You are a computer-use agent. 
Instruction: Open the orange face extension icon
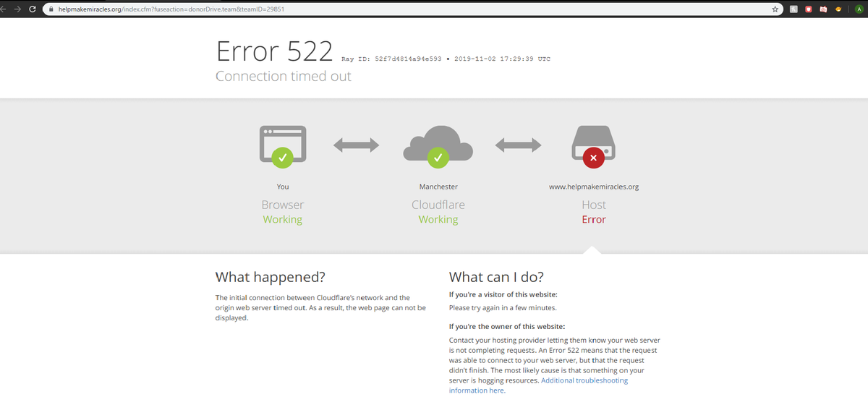838,9
